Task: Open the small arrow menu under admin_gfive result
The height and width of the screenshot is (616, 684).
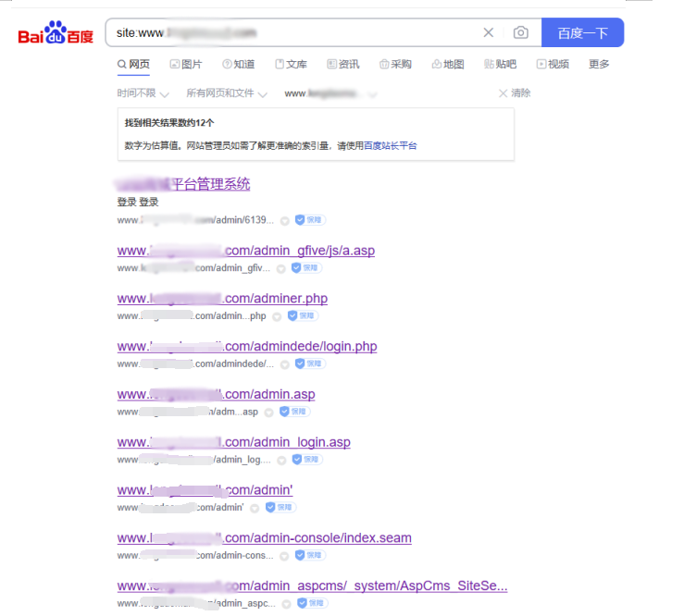Action: coord(281,268)
